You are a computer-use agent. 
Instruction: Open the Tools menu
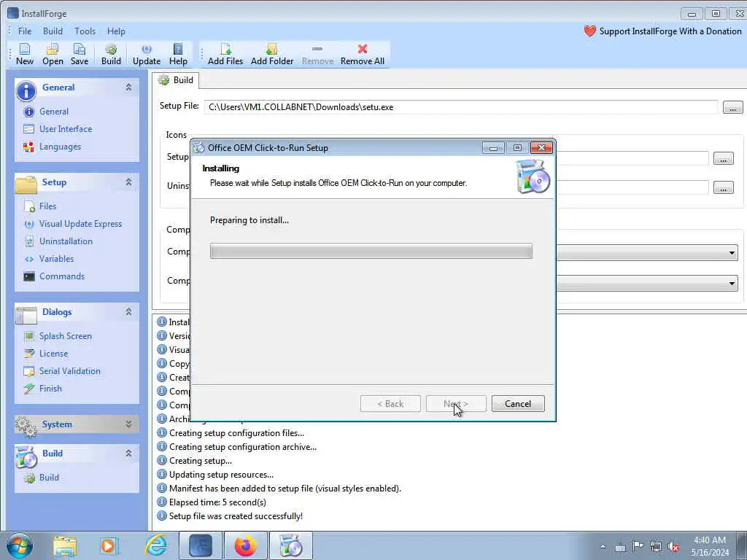pos(85,31)
